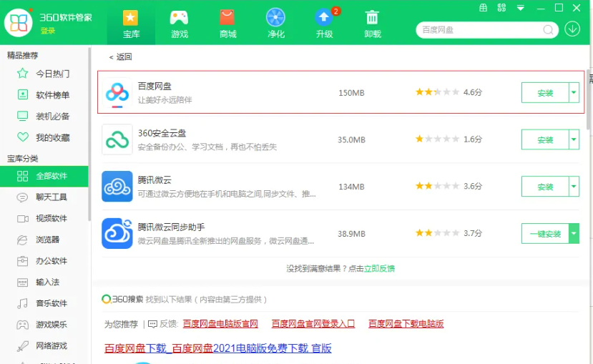The width and height of the screenshot is (593, 364).
Task: Click the 百度网盘 star rating 4.6分
Action: 449,92
